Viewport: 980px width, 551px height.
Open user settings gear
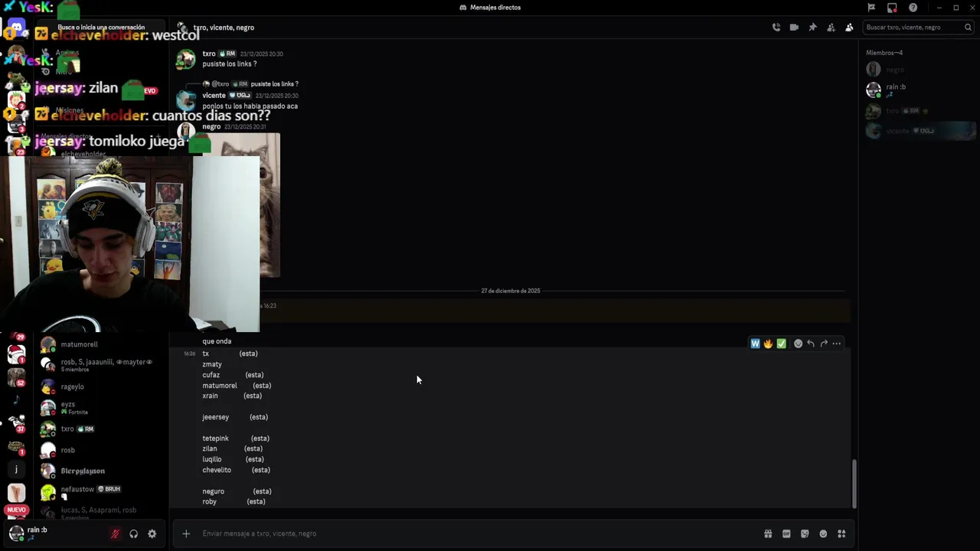click(152, 534)
